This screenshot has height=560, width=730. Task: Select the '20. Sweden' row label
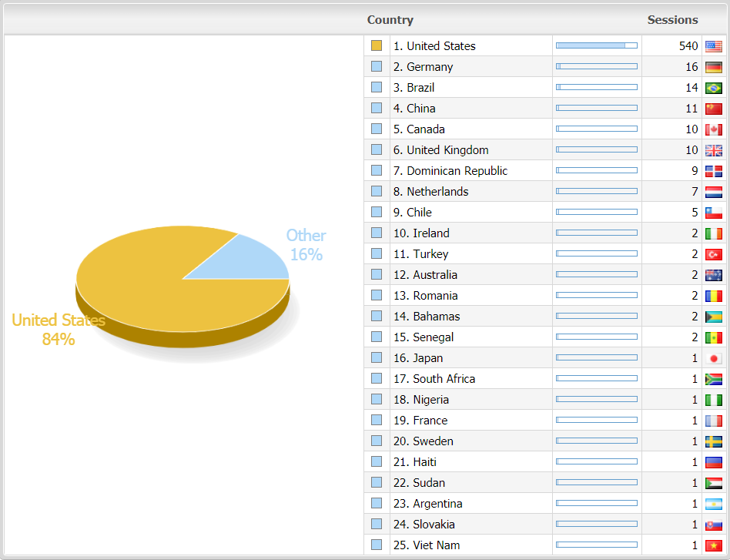tap(424, 441)
